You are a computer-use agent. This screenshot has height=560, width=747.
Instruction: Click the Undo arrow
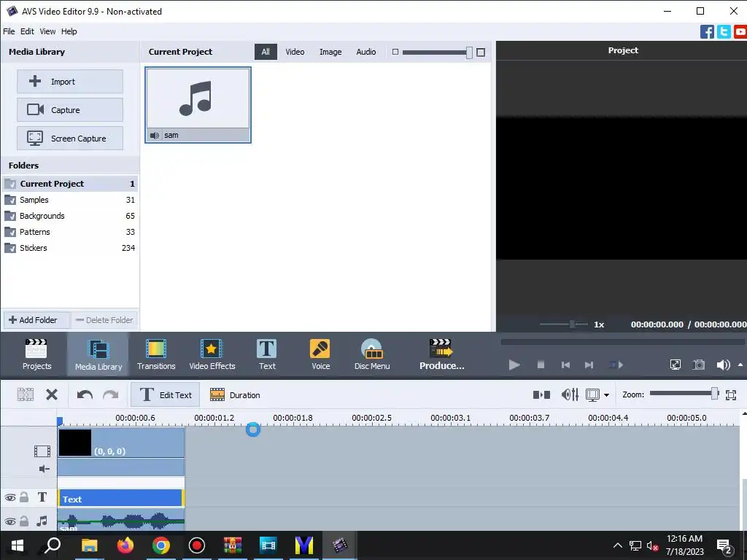point(85,394)
